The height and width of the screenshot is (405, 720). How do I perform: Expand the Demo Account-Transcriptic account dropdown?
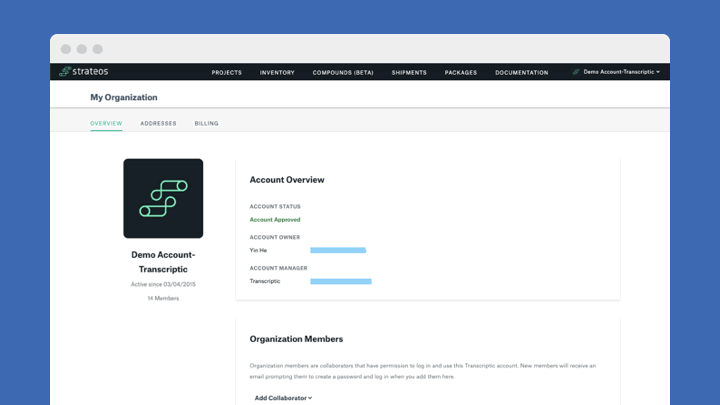coord(621,72)
